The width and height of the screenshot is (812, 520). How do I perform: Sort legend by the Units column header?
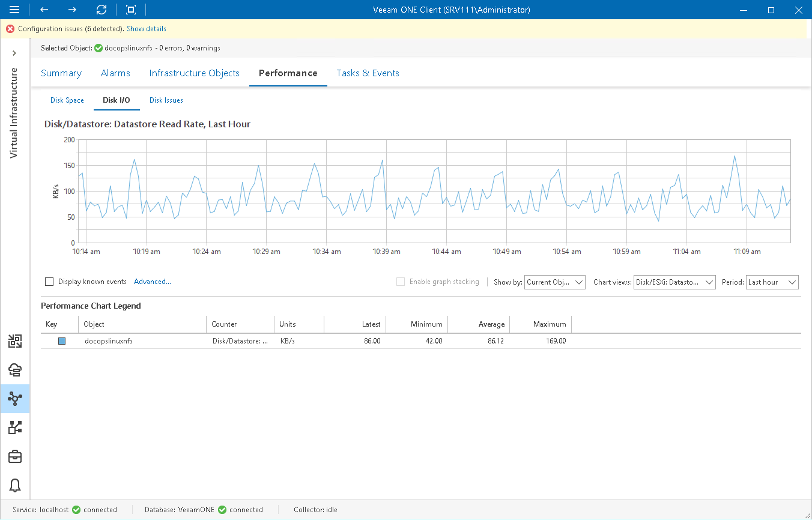coord(299,324)
